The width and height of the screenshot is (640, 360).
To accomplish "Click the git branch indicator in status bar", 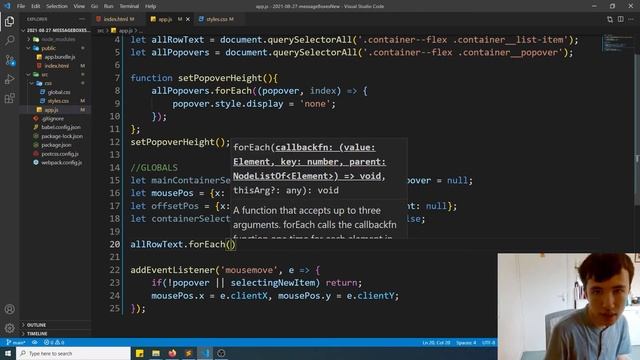I will point(16,342).
